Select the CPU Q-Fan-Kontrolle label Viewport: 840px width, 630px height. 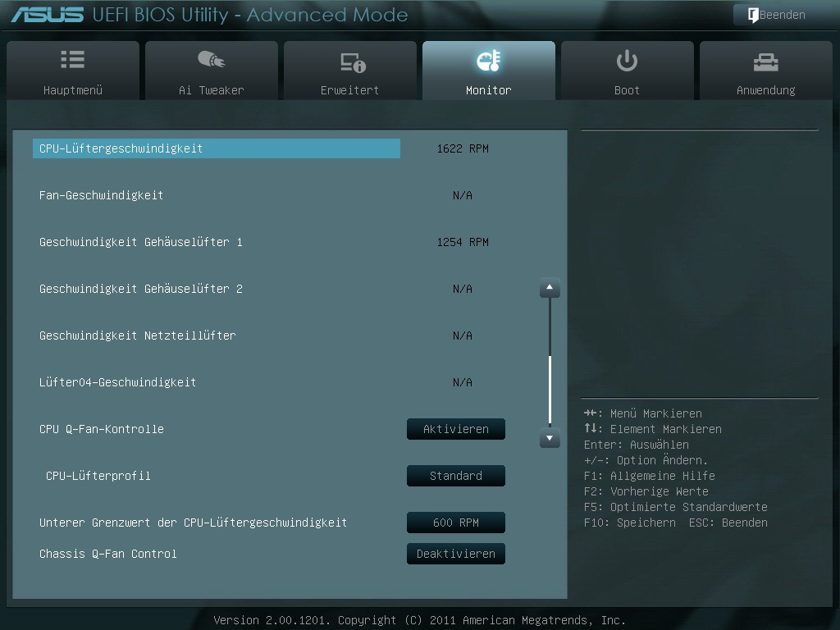pos(102,429)
